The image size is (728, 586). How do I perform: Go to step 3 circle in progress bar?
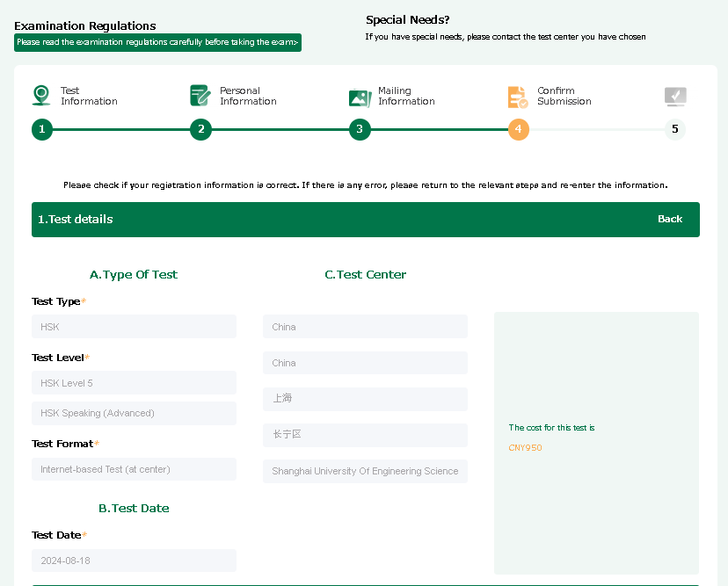[360, 129]
